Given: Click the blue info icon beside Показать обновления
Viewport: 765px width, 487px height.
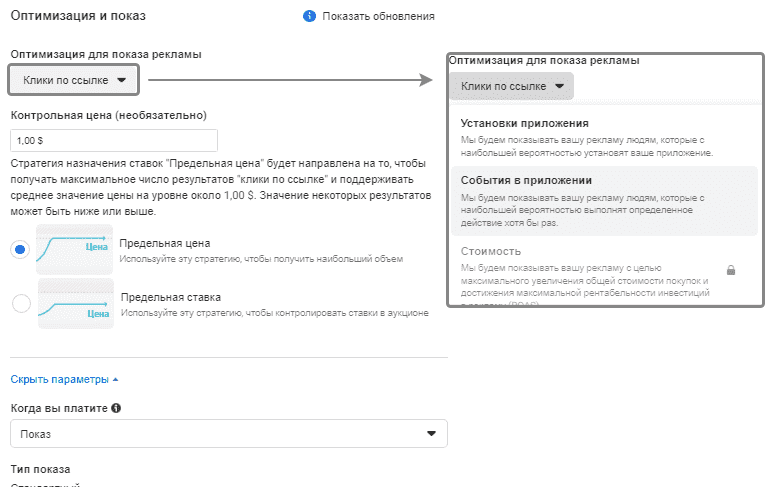Looking at the screenshot, I should tap(309, 17).
